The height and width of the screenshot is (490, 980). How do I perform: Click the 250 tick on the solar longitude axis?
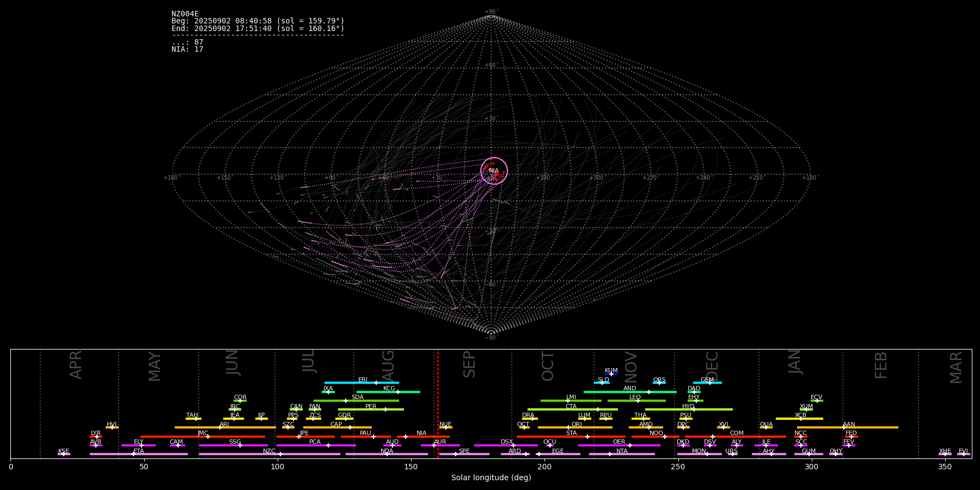(x=678, y=467)
